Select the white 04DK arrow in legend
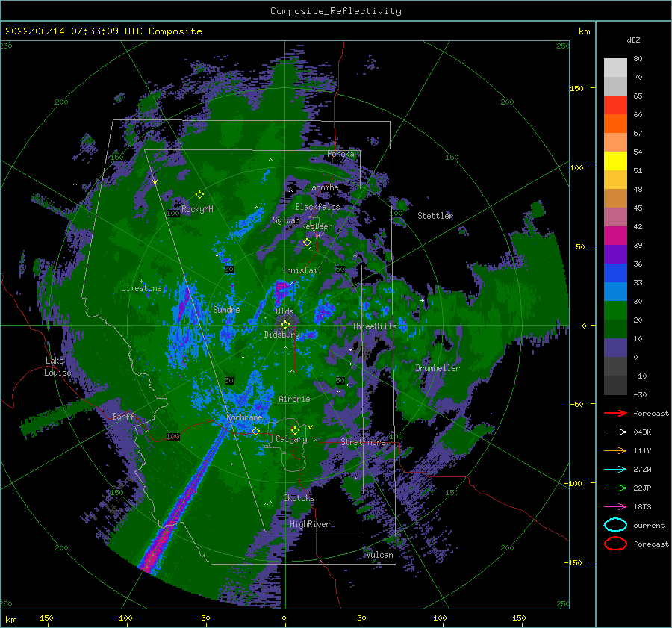Viewport: 672px width, 628px height. tap(615, 432)
